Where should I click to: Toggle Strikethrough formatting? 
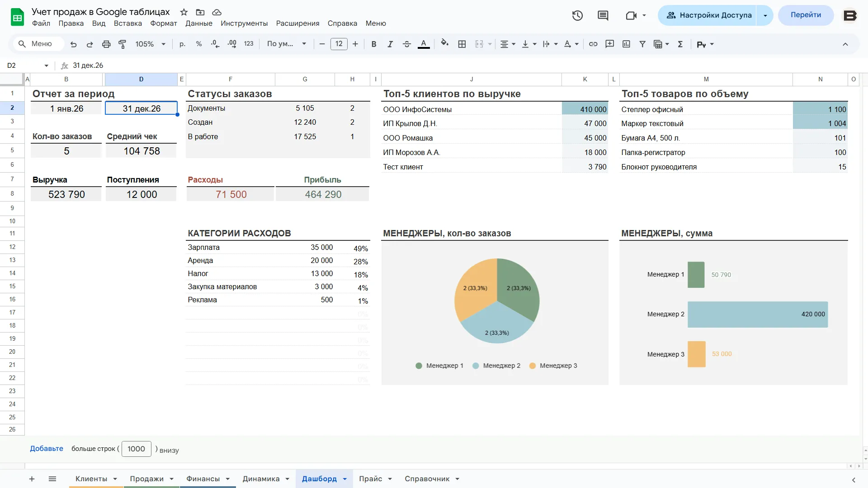point(407,44)
